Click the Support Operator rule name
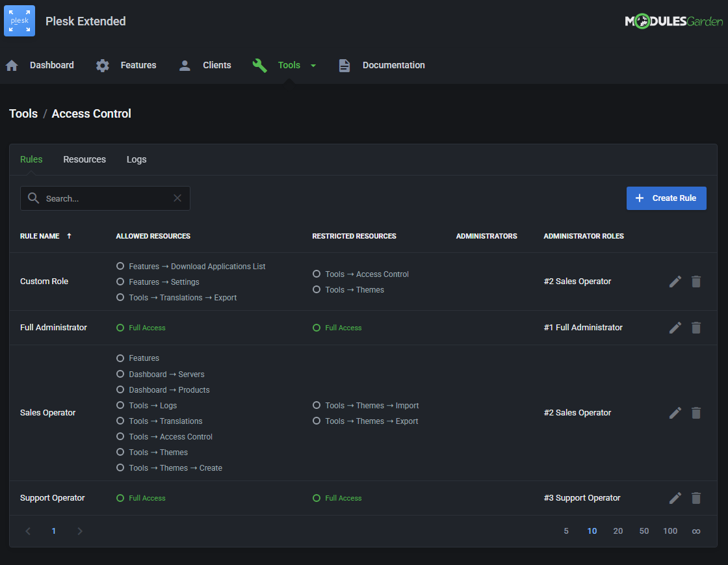This screenshot has height=565, width=728. [x=53, y=498]
